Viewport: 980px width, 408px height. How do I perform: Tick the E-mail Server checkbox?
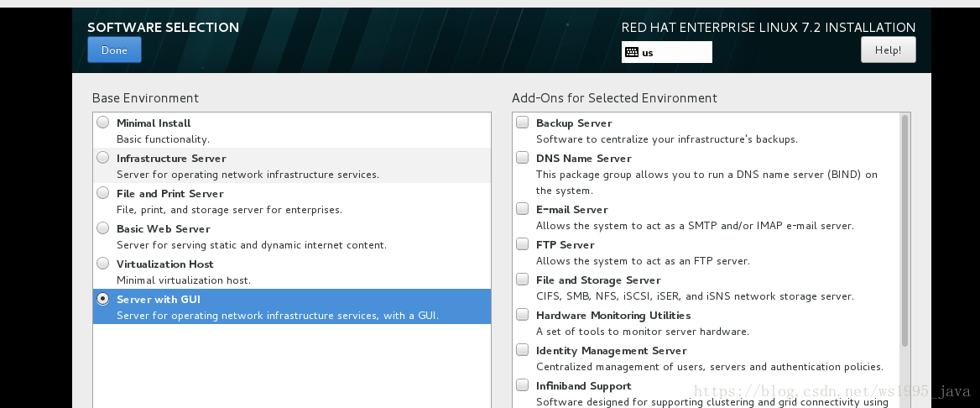[522, 208]
